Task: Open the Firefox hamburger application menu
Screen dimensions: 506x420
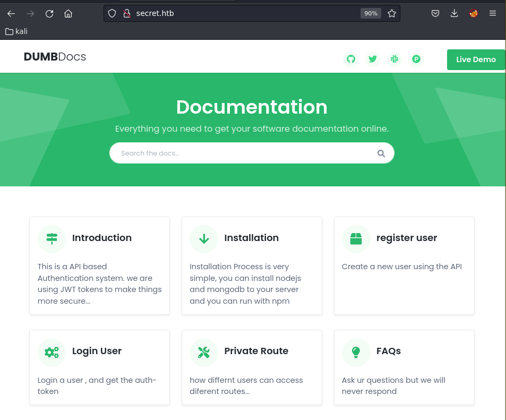Action: pos(493,14)
